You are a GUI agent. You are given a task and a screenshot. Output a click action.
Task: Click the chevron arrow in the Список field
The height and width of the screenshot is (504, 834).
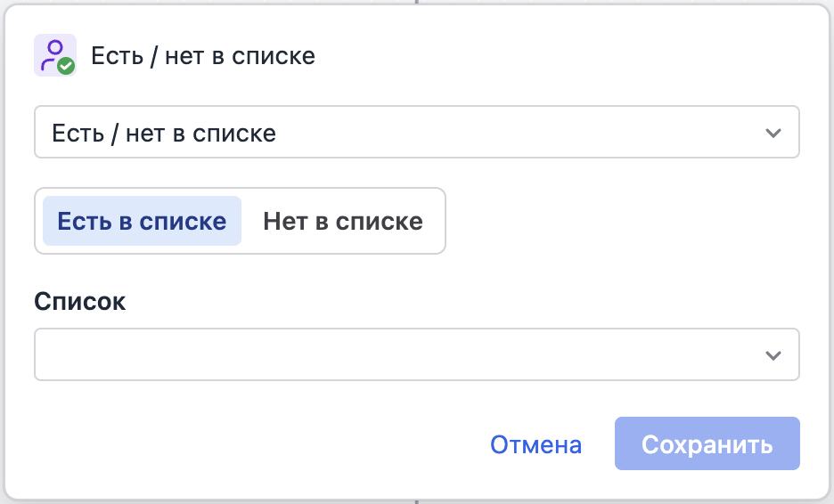(x=773, y=355)
